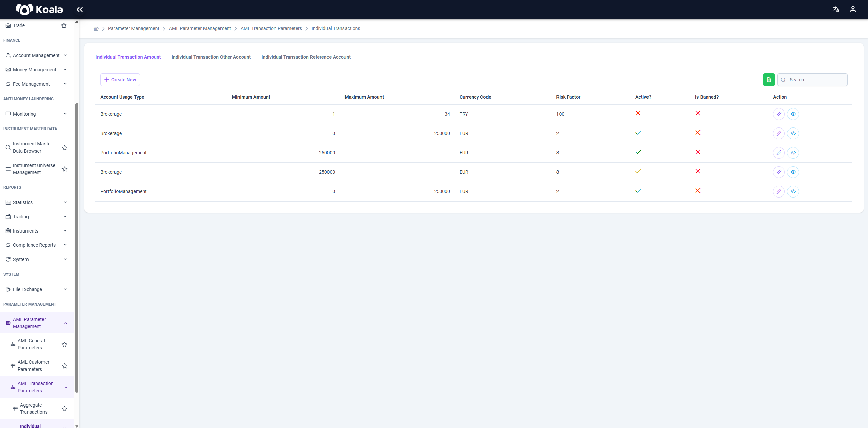The width and height of the screenshot is (868, 428).
Task: Open AML Customer Parameters item
Action: (33, 366)
